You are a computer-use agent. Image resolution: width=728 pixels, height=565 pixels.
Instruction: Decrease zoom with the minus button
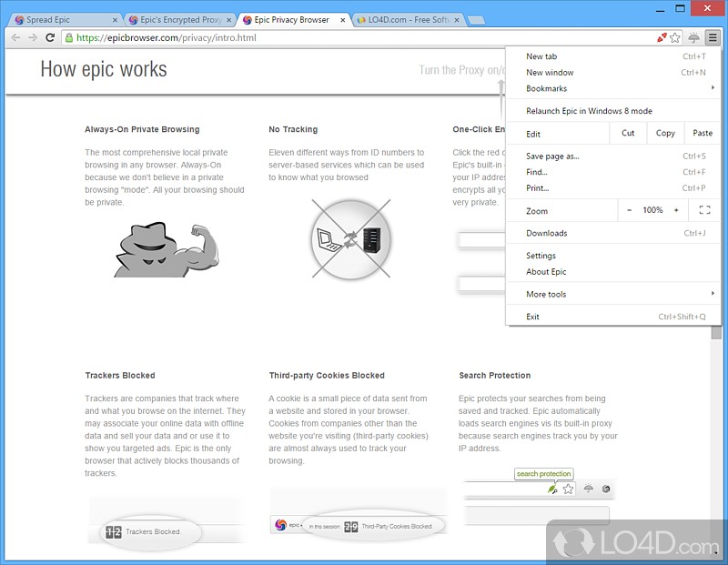click(x=629, y=210)
